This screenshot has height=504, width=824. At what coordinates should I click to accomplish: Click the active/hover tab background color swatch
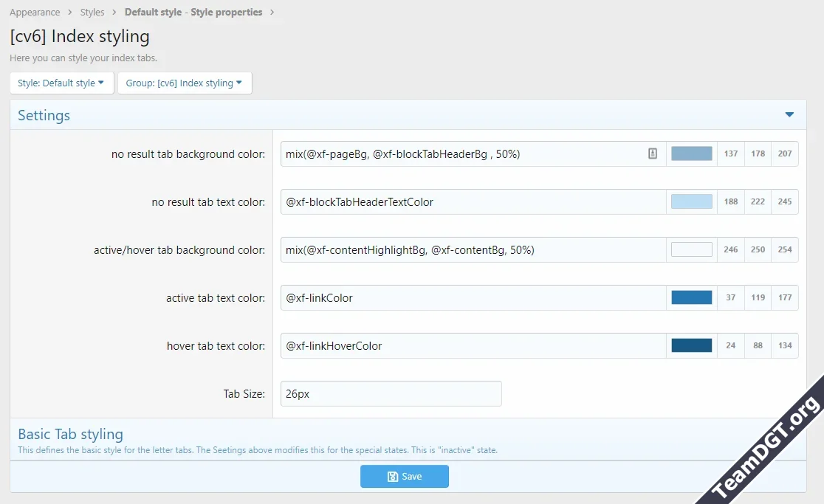point(691,249)
